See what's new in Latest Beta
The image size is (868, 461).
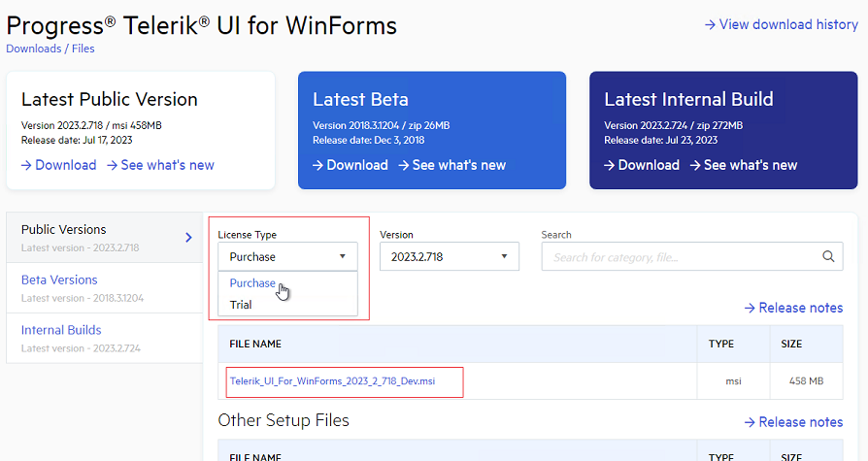[451, 165]
